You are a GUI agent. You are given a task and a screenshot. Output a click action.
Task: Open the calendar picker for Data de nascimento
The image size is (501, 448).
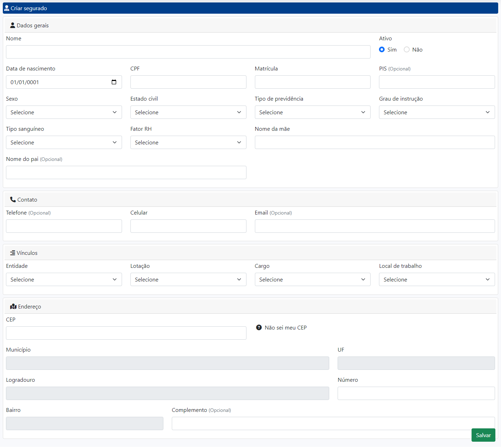click(114, 82)
